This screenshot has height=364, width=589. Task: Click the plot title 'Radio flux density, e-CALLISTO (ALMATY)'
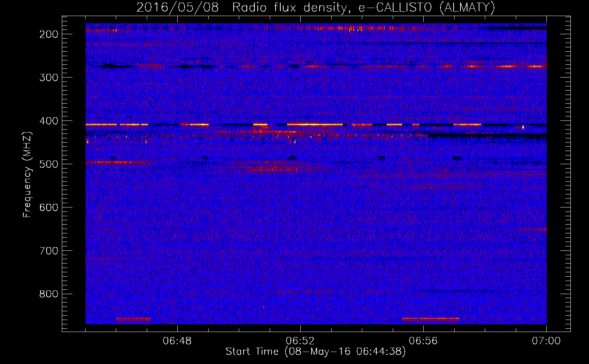364,7
